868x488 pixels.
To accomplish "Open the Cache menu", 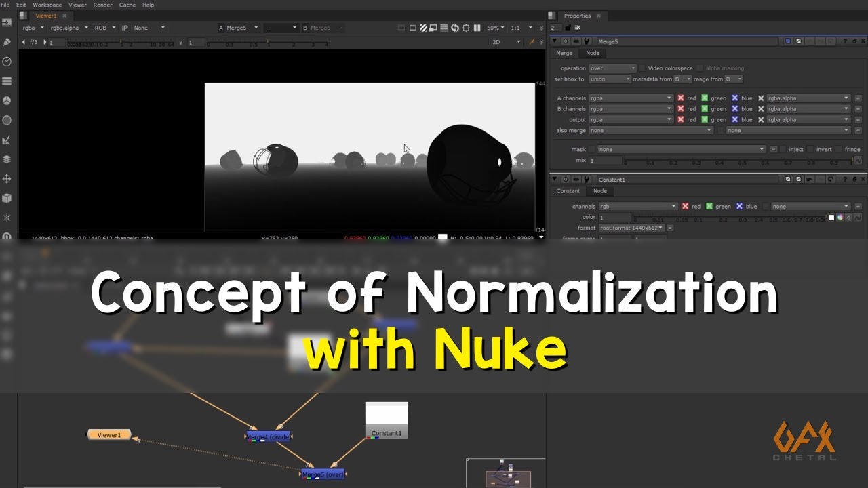I will click(x=127, y=5).
